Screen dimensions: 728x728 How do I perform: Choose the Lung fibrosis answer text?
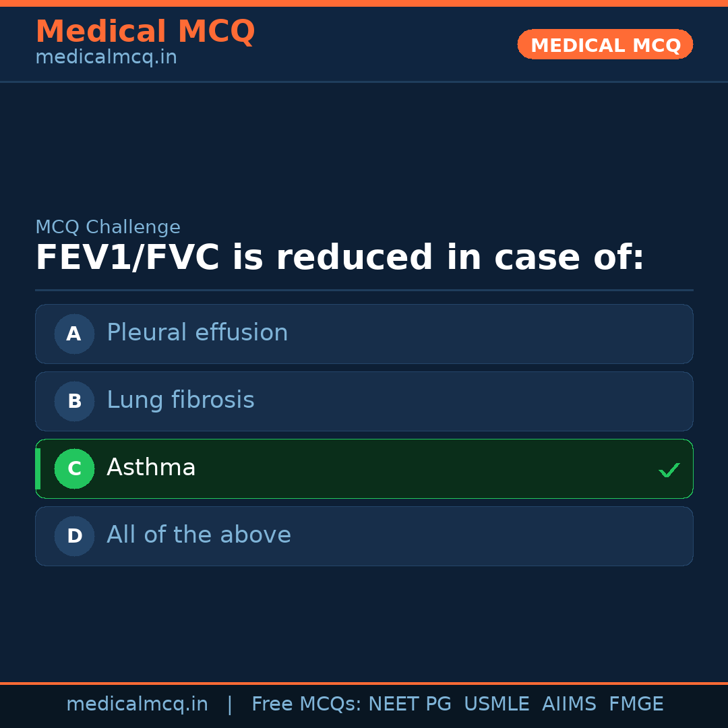(x=180, y=400)
